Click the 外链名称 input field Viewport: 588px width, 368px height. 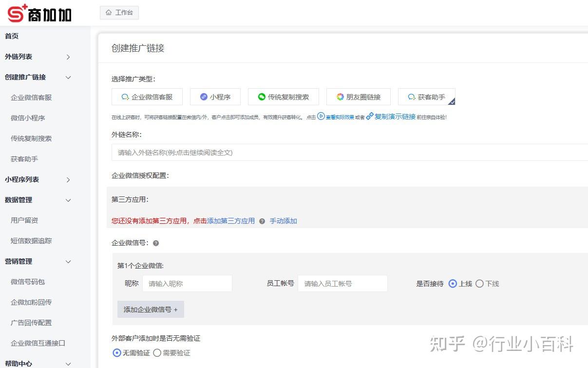(x=292, y=152)
